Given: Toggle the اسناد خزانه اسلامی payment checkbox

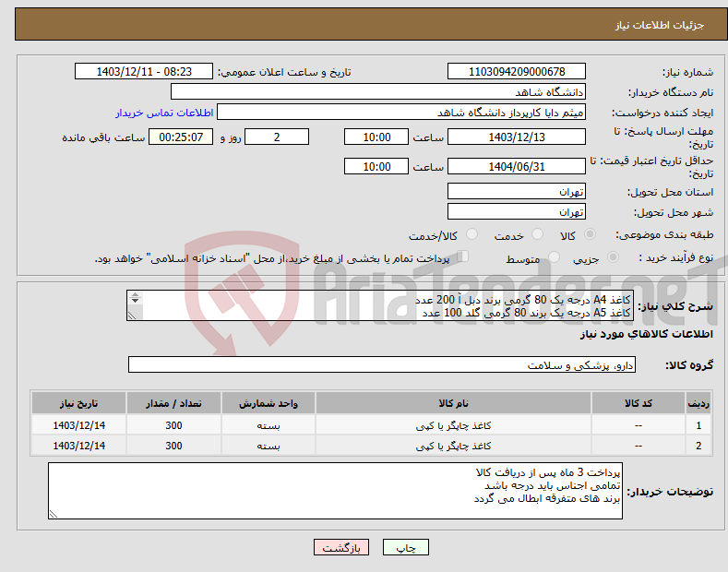Looking at the screenshot, I should pos(463,256).
